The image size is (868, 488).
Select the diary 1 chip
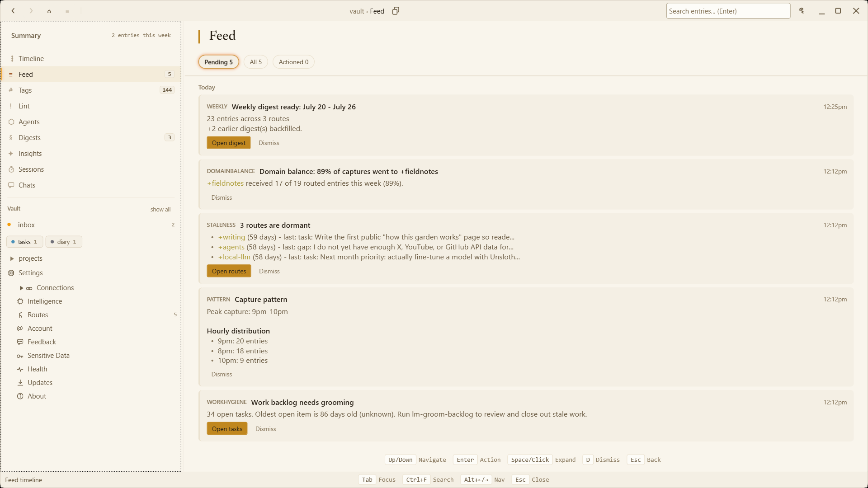point(64,242)
